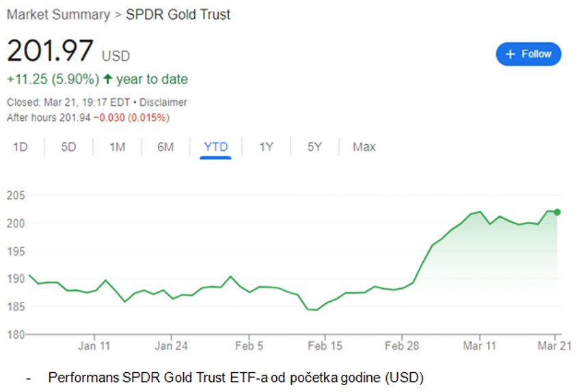Click the 201.97 price value
The width and height of the screenshot is (581, 392).
(50, 52)
